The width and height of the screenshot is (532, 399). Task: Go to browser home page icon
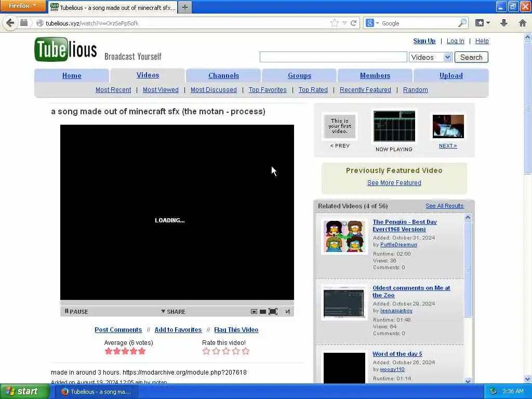[x=523, y=23]
